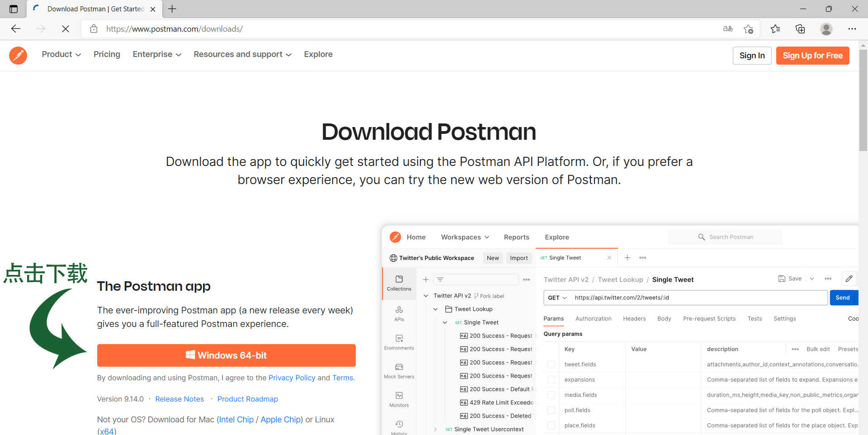Open Monitors in the Postman sidebar

coord(399,399)
